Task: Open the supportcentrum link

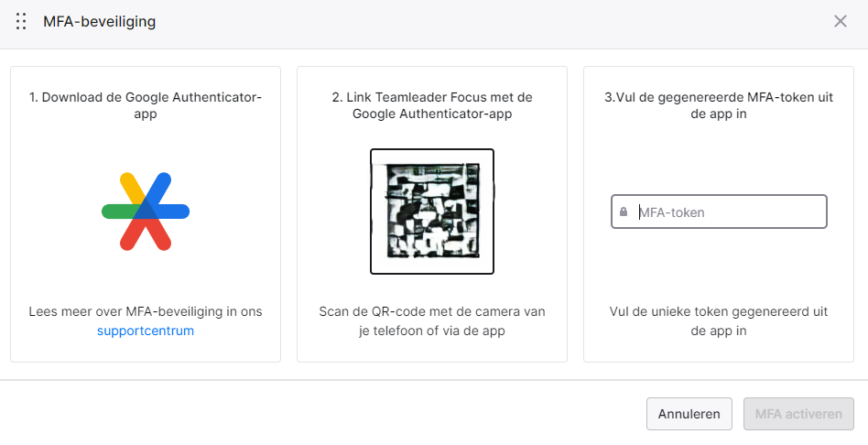Action: coord(146,331)
